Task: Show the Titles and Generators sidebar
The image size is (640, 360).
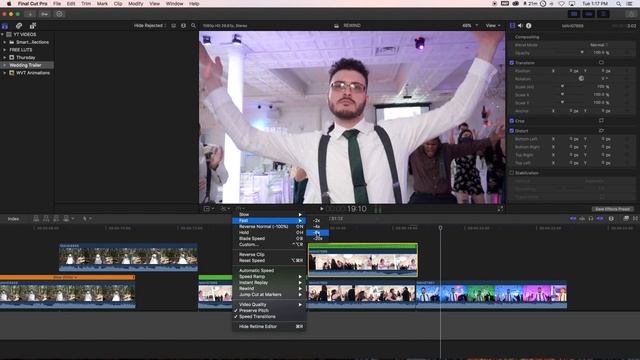Action: pos(33,26)
